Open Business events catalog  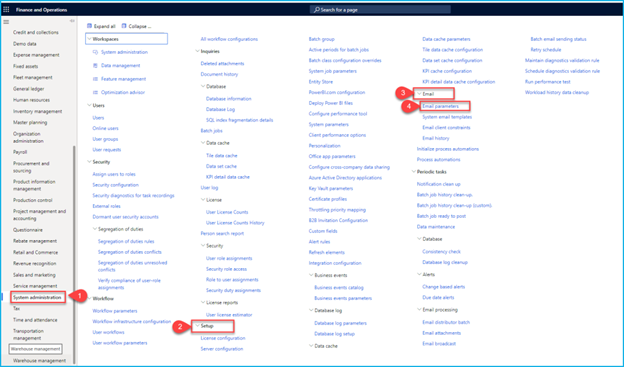(339, 287)
